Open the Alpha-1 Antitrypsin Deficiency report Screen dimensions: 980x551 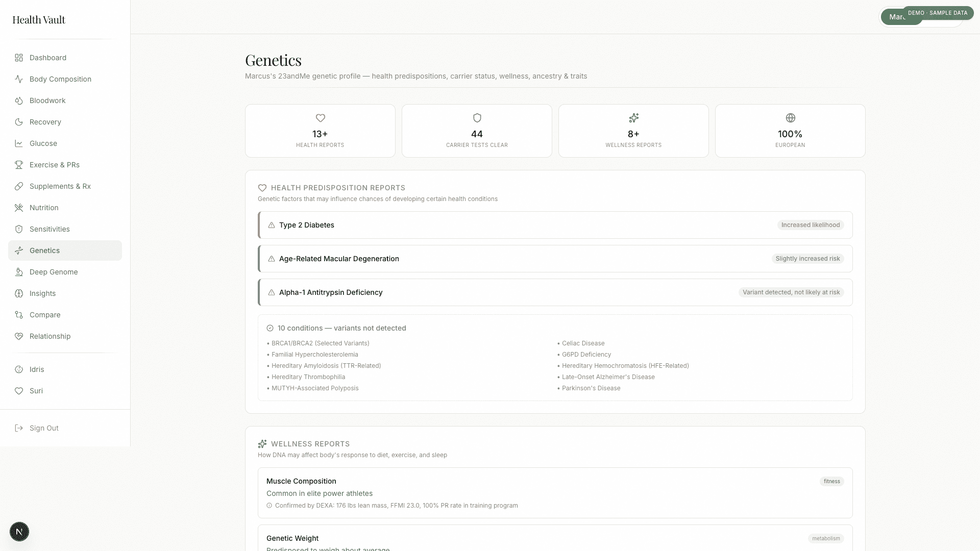tap(555, 292)
